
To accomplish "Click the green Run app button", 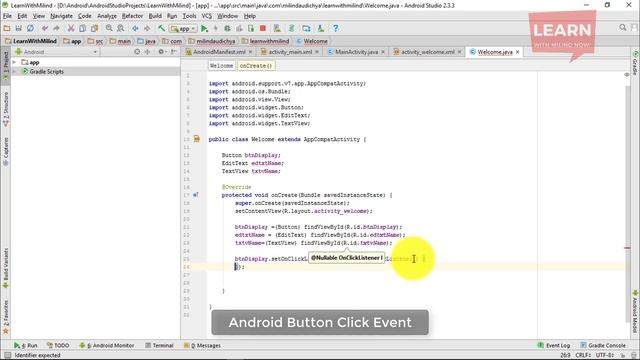I will (x=204, y=28).
